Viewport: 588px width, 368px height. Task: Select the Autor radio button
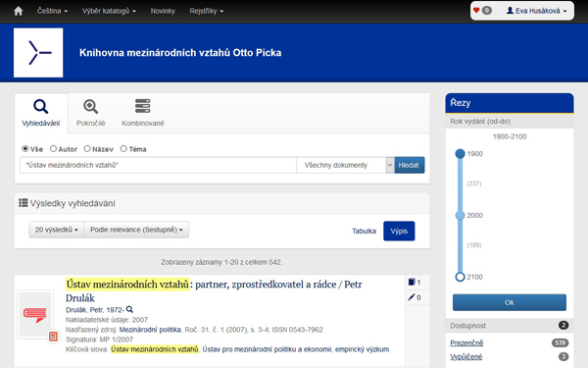click(x=53, y=149)
